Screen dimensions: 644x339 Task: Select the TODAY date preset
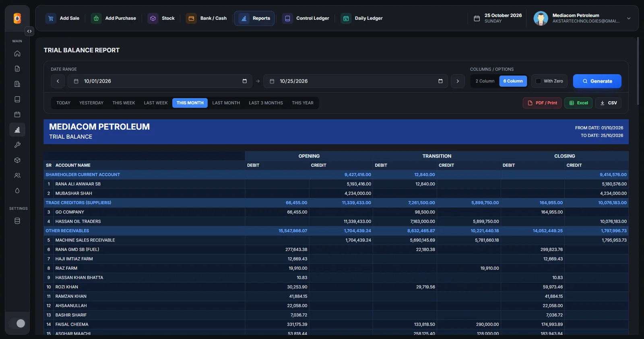63,103
